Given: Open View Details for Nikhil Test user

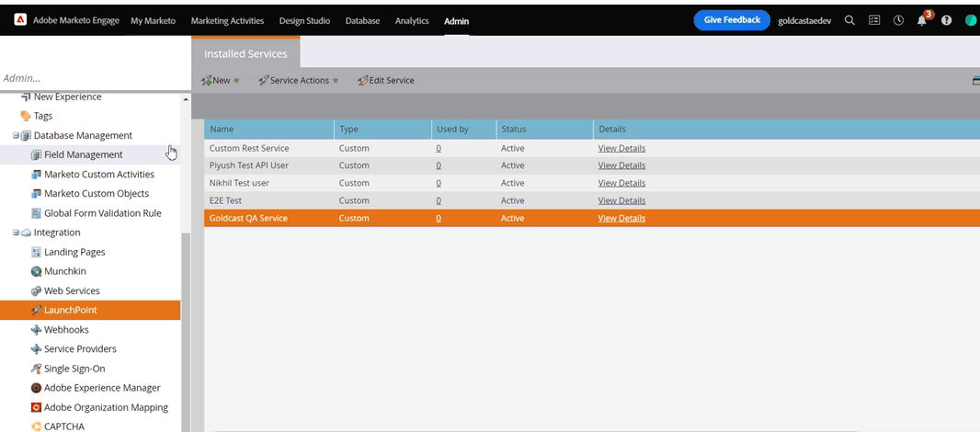Looking at the screenshot, I should [621, 183].
